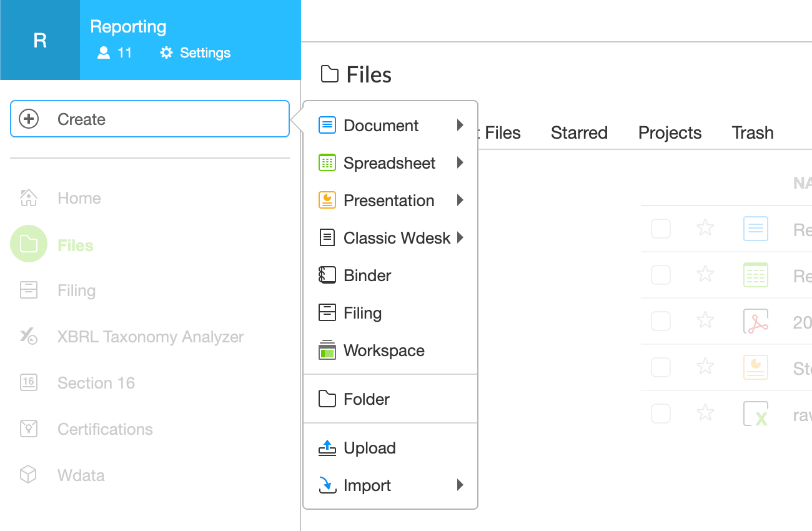
Task: Open the Trash tab
Action: coord(753,133)
